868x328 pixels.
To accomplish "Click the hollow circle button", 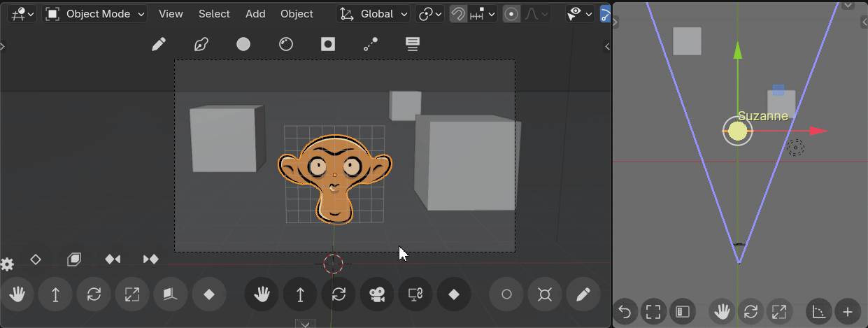I will (506, 294).
